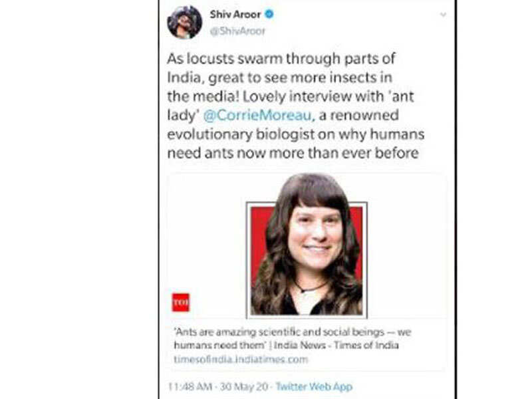Open the Twitter Web App source link

(x=314, y=386)
